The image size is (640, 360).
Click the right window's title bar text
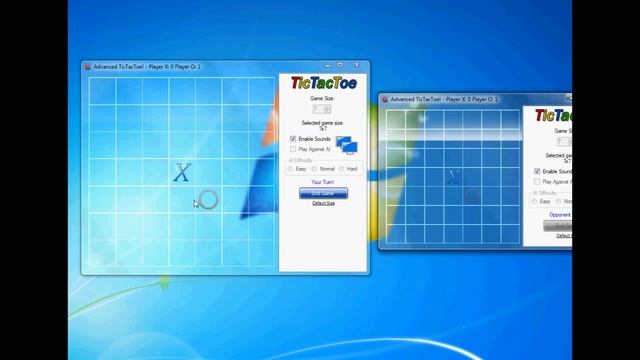(444, 99)
